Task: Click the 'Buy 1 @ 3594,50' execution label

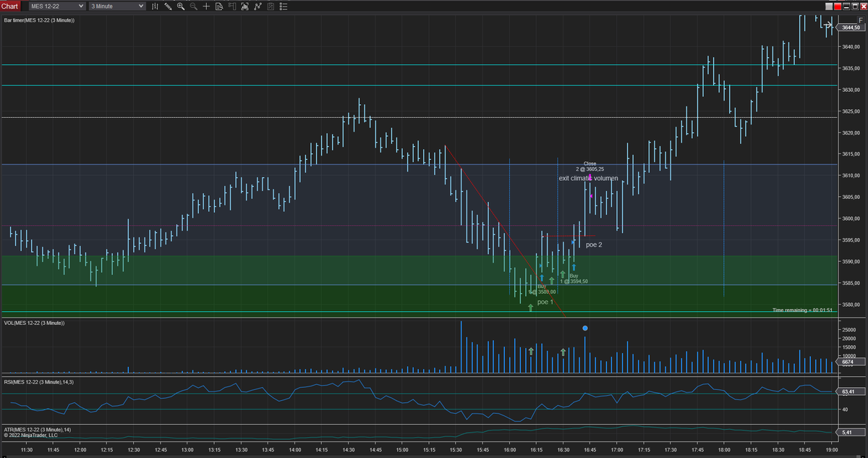Action: 574,279
